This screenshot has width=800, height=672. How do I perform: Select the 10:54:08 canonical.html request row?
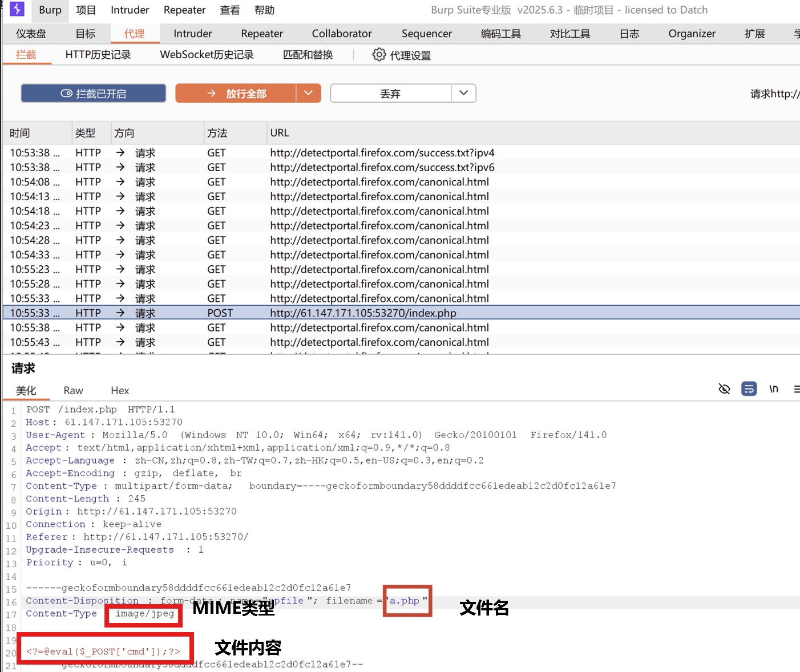click(402, 182)
